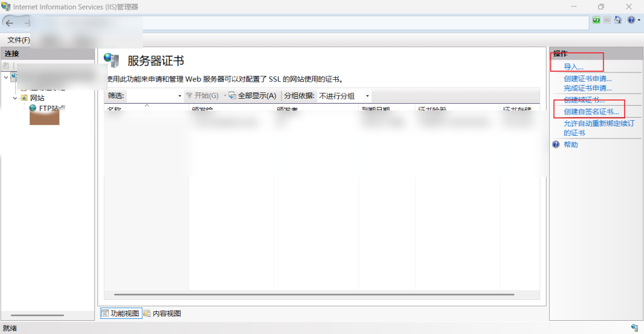Click the green refresh page icon
The width and height of the screenshot is (644, 334).
click(x=596, y=19)
